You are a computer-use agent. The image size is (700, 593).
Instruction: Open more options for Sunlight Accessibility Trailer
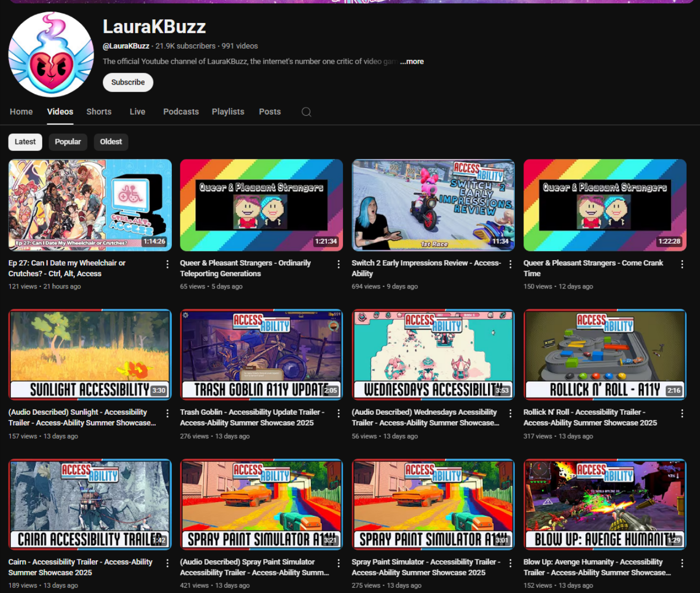[x=168, y=414]
